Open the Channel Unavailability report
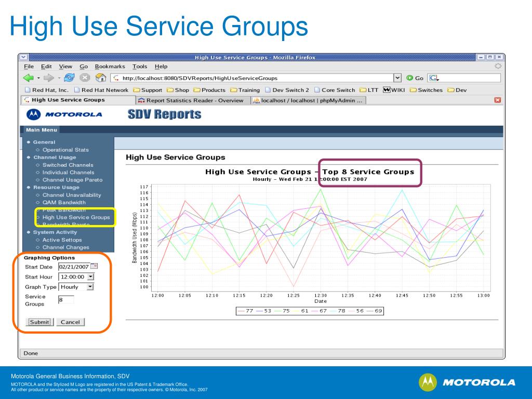The width and height of the screenshot is (532, 399). tap(72, 195)
